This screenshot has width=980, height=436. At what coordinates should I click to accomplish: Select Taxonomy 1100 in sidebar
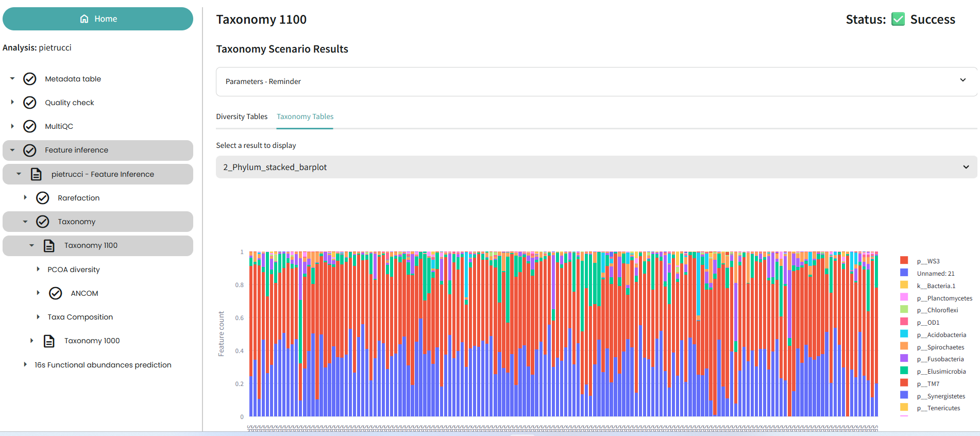click(x=91, y=245)
